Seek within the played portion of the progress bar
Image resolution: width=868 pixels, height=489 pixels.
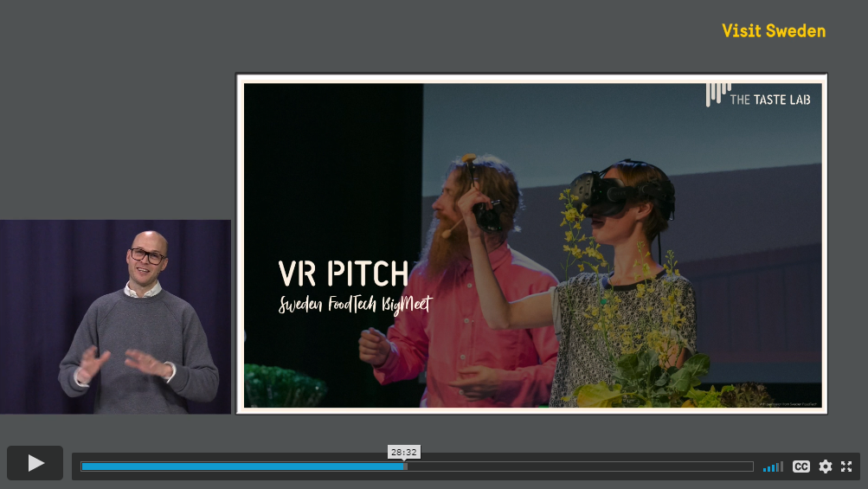(x=243, y=466)
